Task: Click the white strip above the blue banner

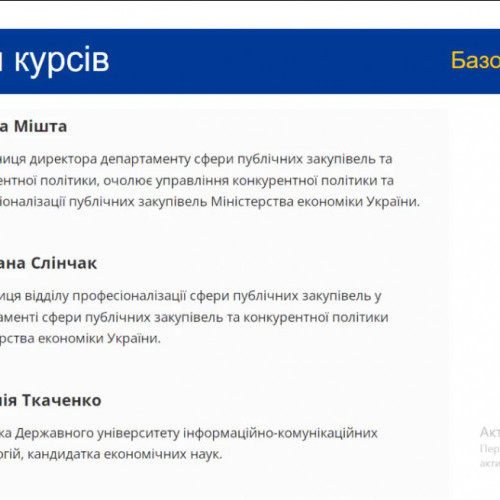Action: pos(250,15)
